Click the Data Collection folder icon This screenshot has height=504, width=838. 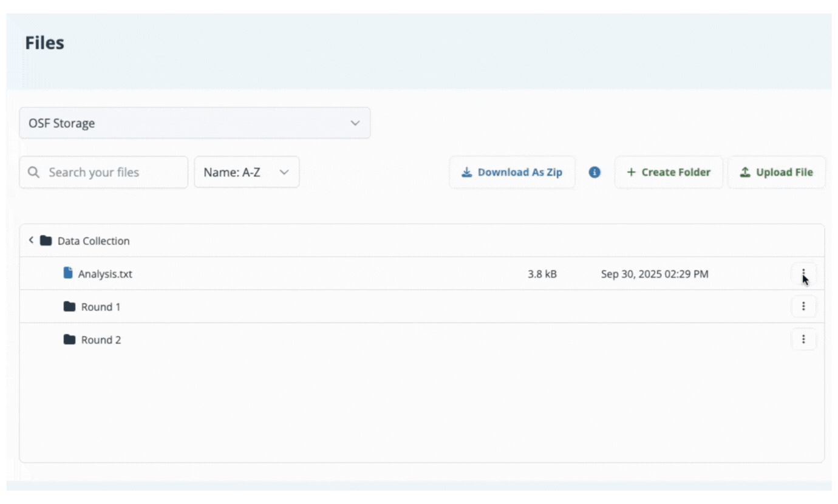pos(46,240)
